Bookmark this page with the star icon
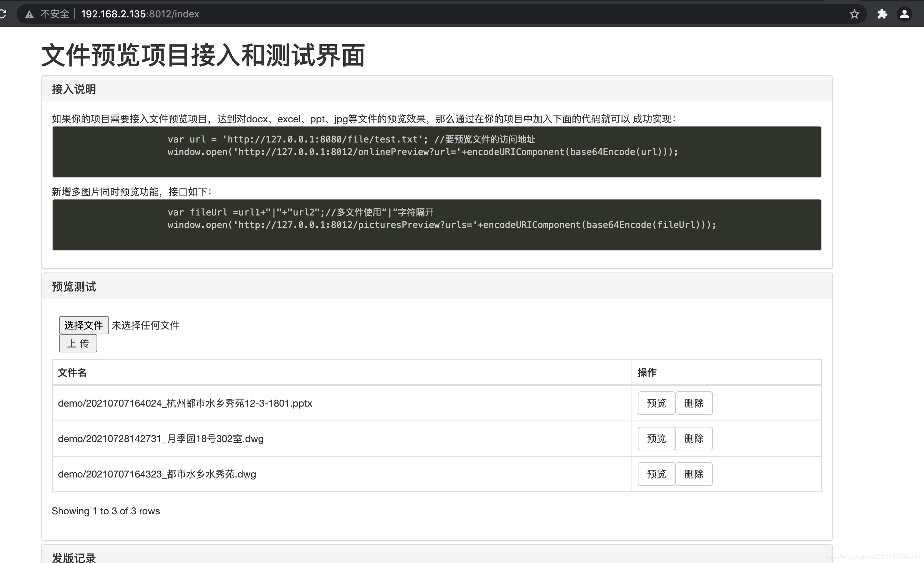Screen dimensions: 924x563 (854, 14)
